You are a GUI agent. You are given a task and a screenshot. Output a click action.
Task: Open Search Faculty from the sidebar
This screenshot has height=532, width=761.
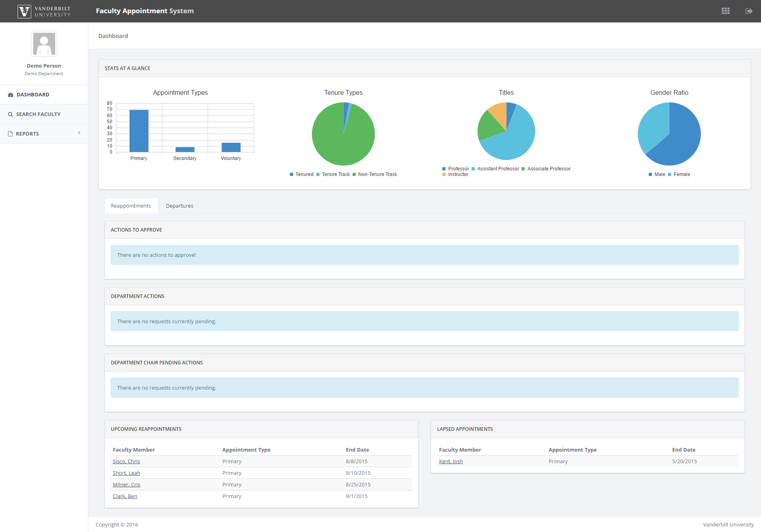pos(38,114)
